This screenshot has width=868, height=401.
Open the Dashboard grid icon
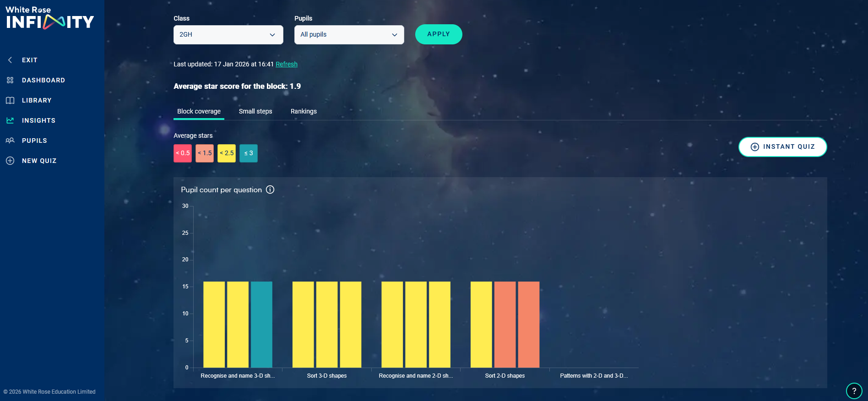point(10,80)
